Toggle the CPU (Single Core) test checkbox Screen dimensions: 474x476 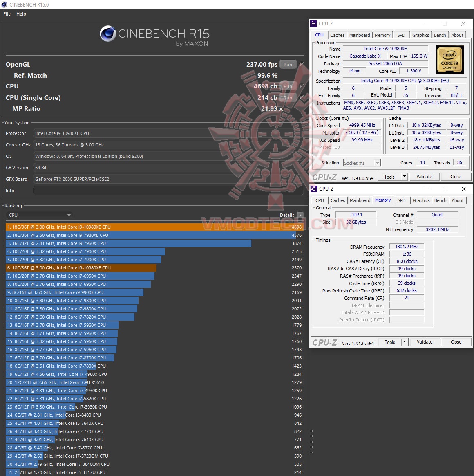tap(302, 98)
